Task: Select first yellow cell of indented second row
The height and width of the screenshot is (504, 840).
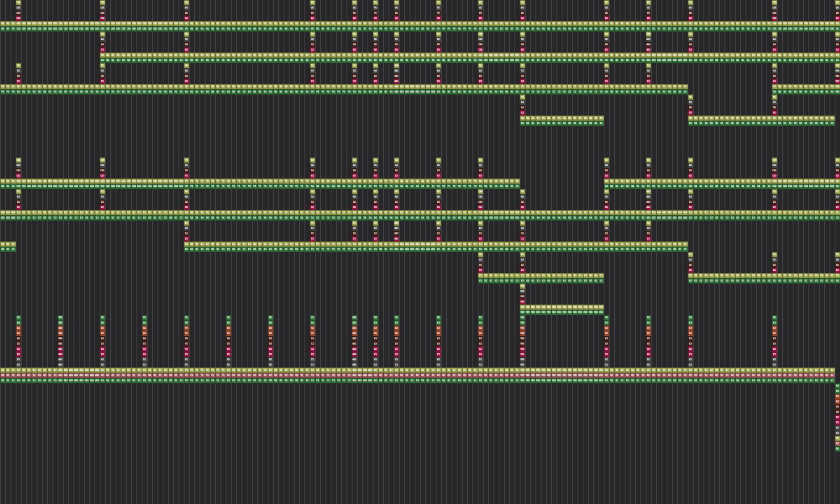Action: click(102, 55)
